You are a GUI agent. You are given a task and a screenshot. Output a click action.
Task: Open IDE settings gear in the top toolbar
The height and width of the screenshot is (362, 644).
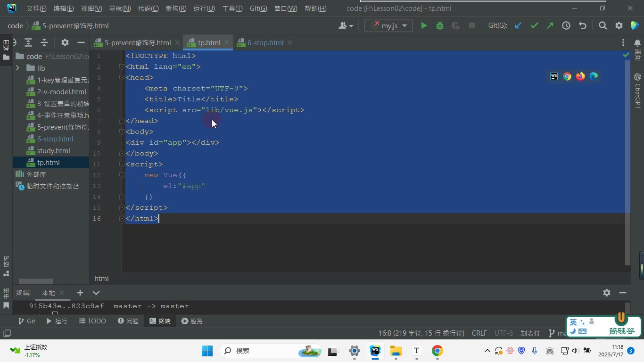(619, 26)
